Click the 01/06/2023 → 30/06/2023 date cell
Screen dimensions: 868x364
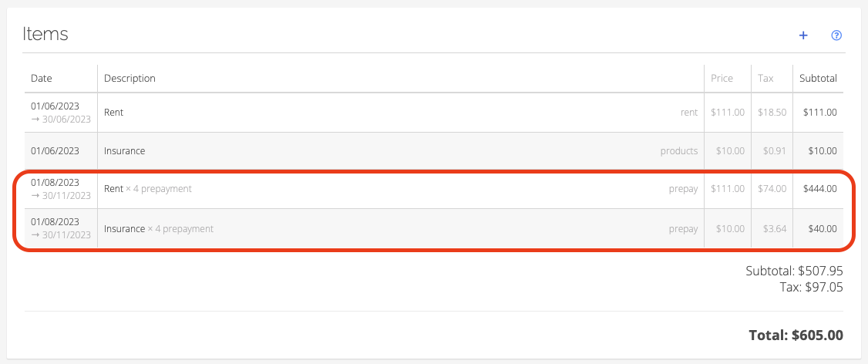pos(61,112)
